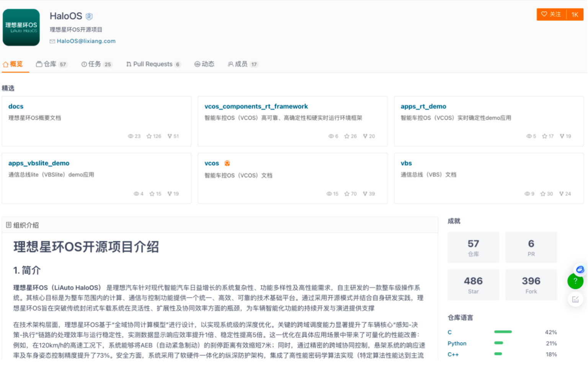Select the C language entry
The image size is (588, 372).
coord(450,332)
